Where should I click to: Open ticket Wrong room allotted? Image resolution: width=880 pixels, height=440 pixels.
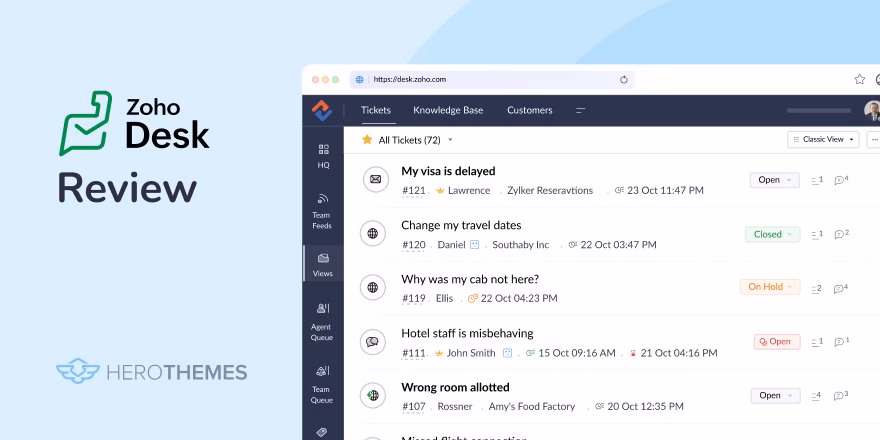455,387
